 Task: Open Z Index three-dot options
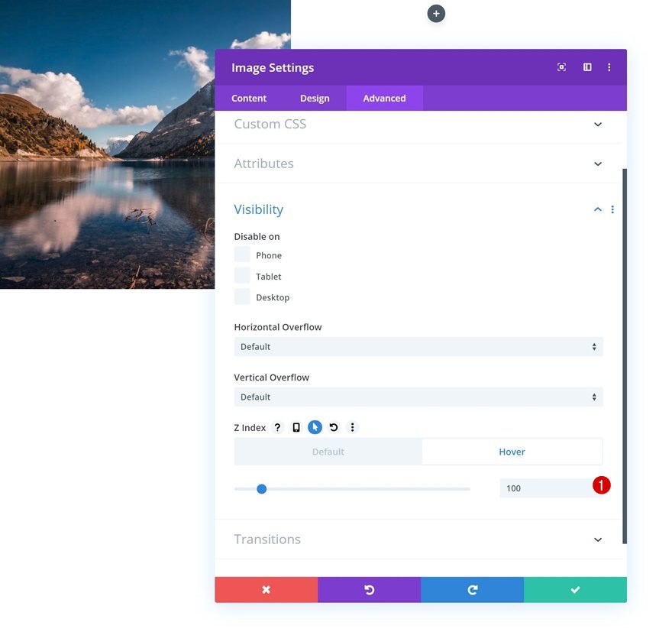click(x=352, y=427)
